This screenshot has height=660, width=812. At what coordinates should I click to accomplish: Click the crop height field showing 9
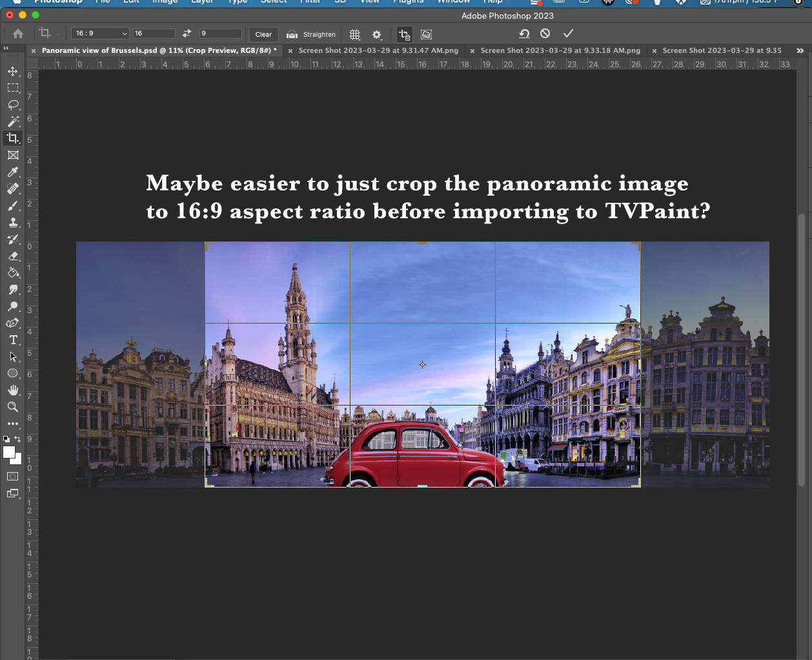point(221,34)
